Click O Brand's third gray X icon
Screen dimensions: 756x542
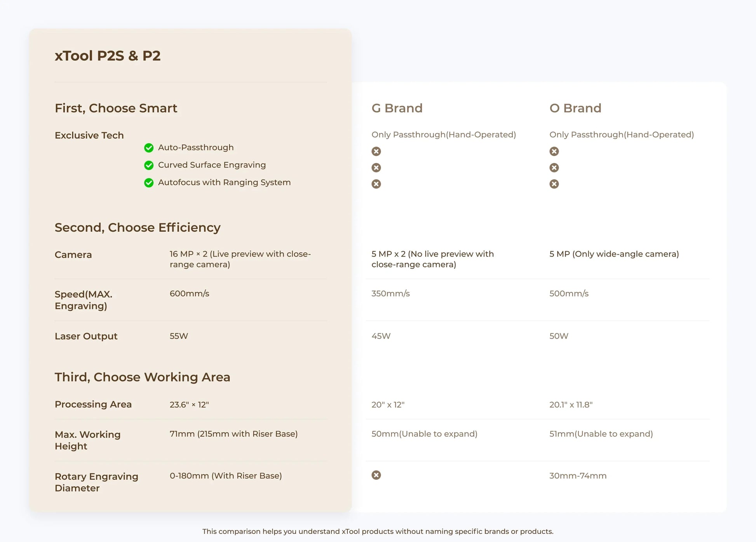point(554,184)
